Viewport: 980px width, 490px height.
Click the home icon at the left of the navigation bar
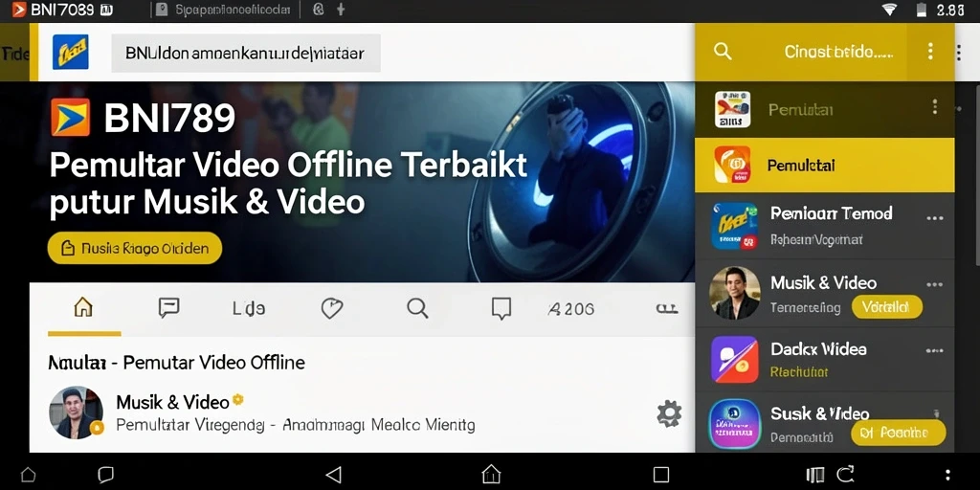pyautogui.click(x=28, y=475)
